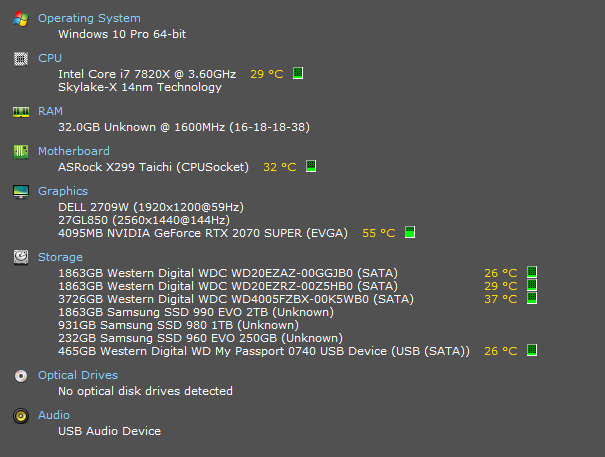Click the Storage hard drive icon
Screen dimensions: 605x457
(21, 257)
